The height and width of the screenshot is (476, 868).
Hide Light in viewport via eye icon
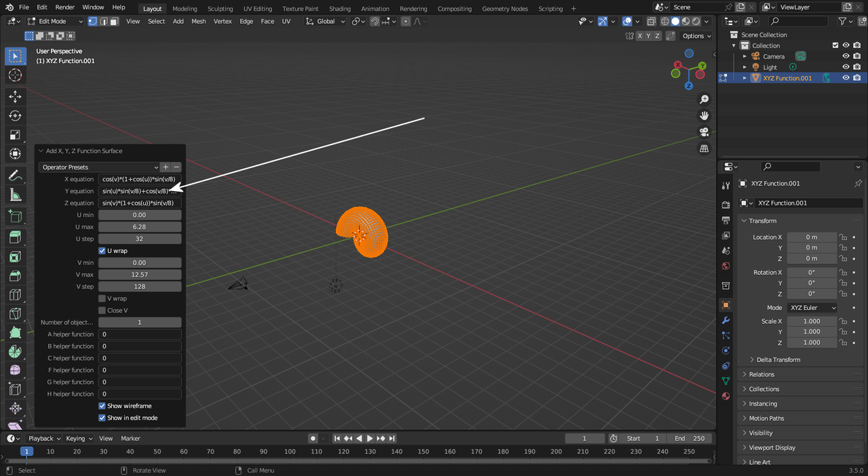coord(846,67)
